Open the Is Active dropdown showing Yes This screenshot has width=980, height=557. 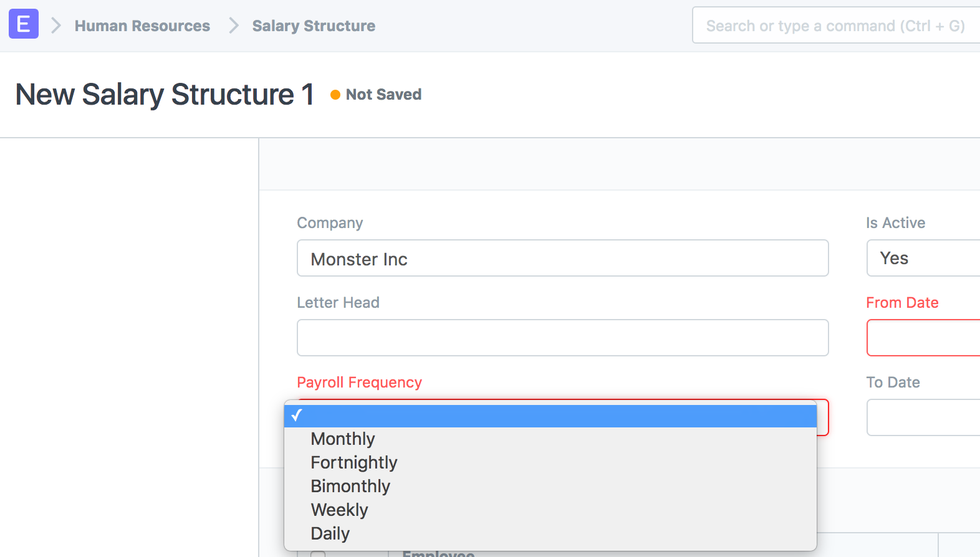coord(923,258)
